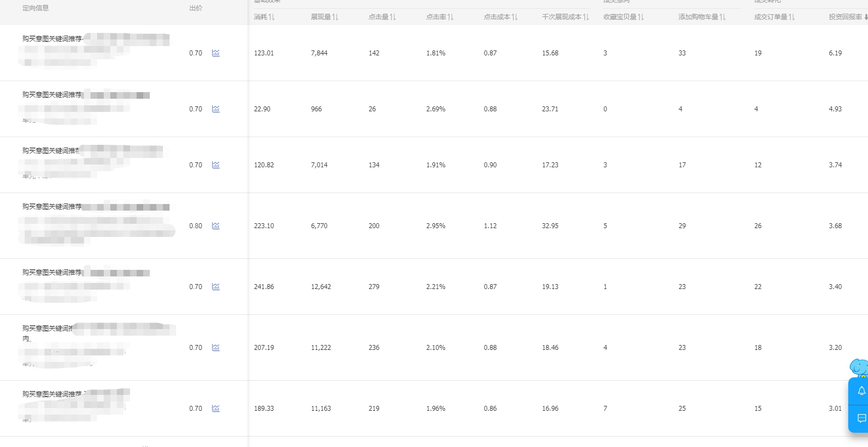868x447 pixels.
Task: Sort by 点击成本 header
Action: click(x=501, y=17)
